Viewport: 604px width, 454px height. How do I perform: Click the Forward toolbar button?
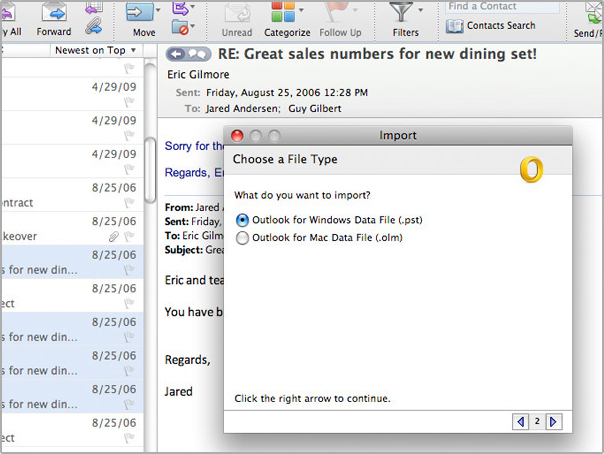pyautogui.click(x=54, y=19)
